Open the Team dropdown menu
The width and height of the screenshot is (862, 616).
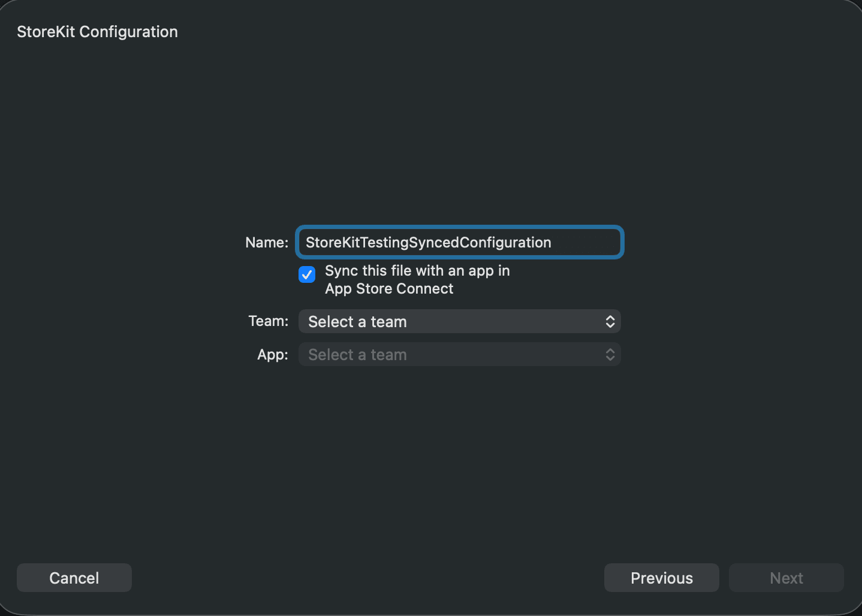coord(460,322)
